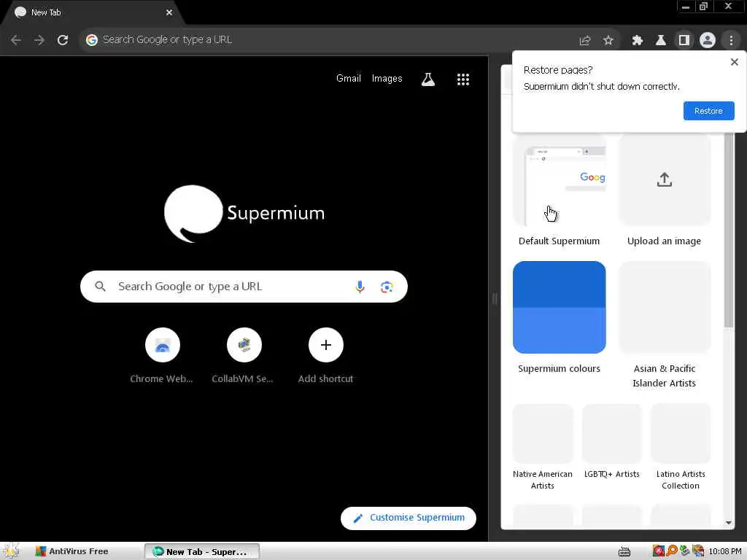Bookmark this tab with the star icon
This screenshot has width=747, height=560.
click(x=608, y=41)
